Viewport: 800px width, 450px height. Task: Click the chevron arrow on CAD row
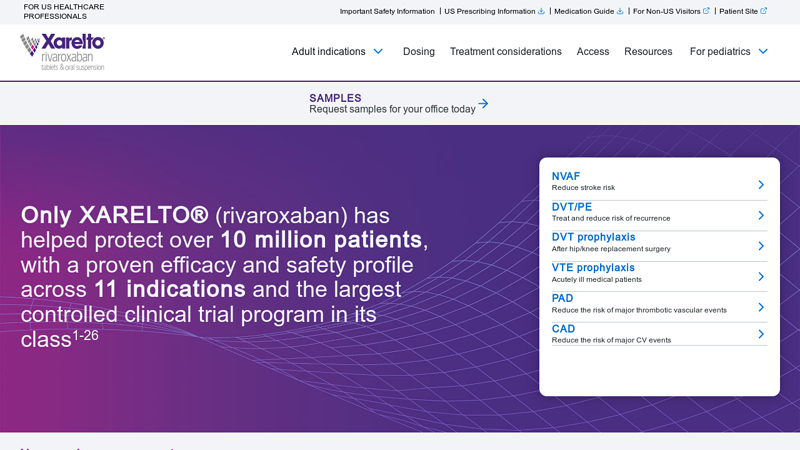(761, 334)
